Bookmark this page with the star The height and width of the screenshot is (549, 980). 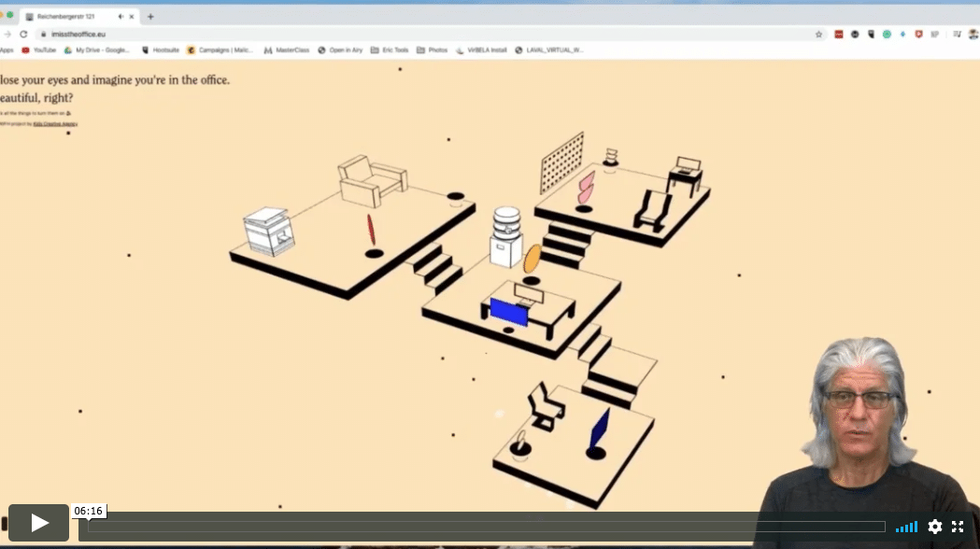pyautogui.click(x=818, y=35)
